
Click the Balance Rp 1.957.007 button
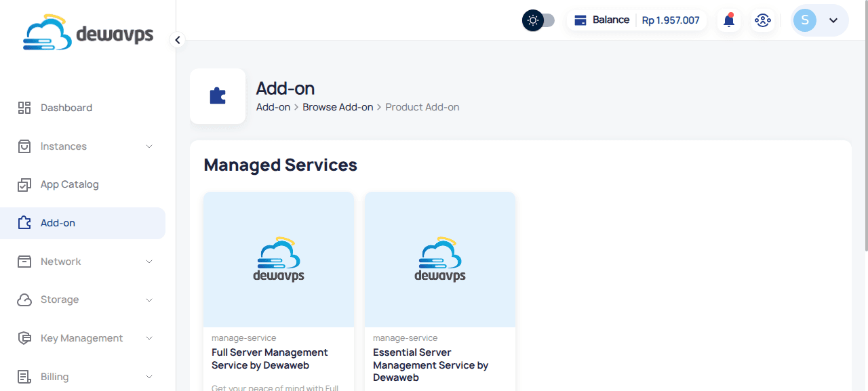[x=636, y=20]
